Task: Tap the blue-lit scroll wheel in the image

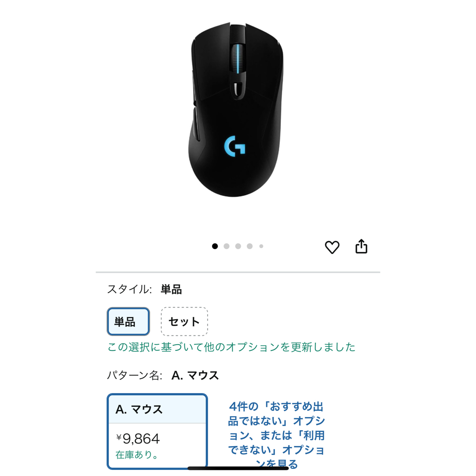Action: pyautogui.click(x=238, y=59)
